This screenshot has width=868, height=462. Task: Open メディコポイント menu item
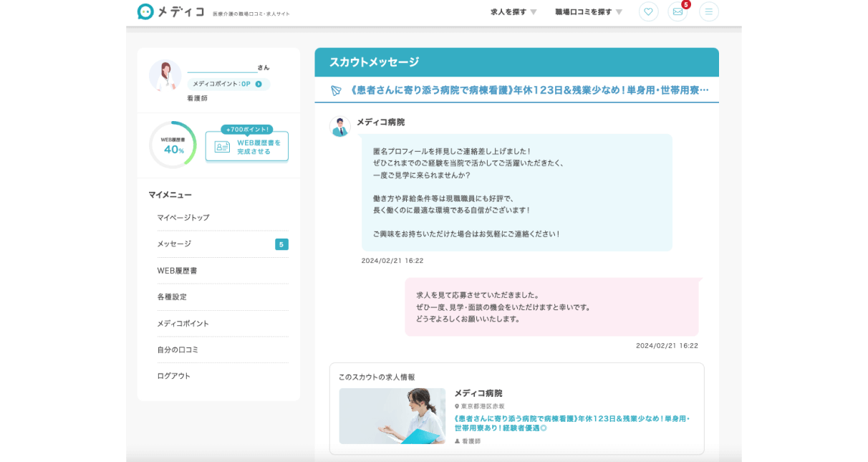(183, 324)
